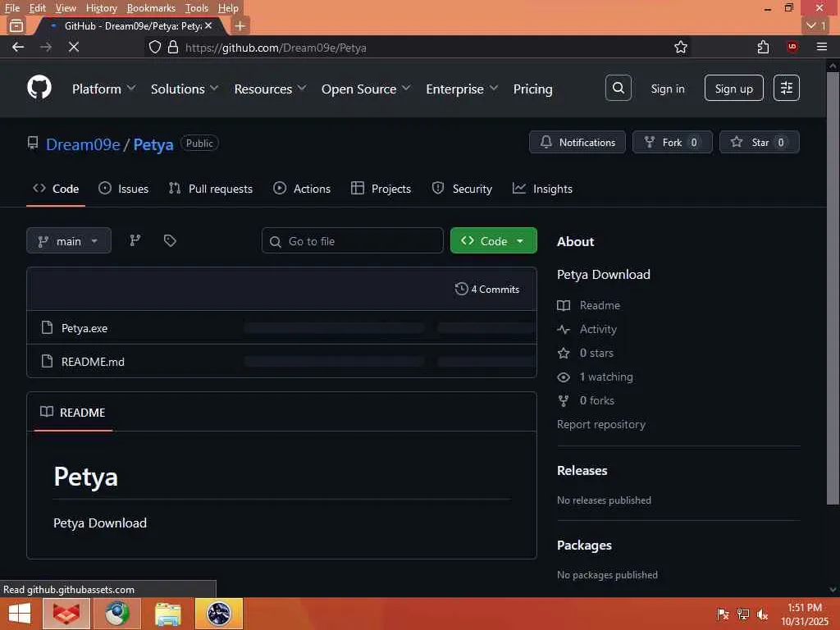Click the Petya.exe file icon
This screenshot has width=840, height=630.
click(x=47, y=327)
